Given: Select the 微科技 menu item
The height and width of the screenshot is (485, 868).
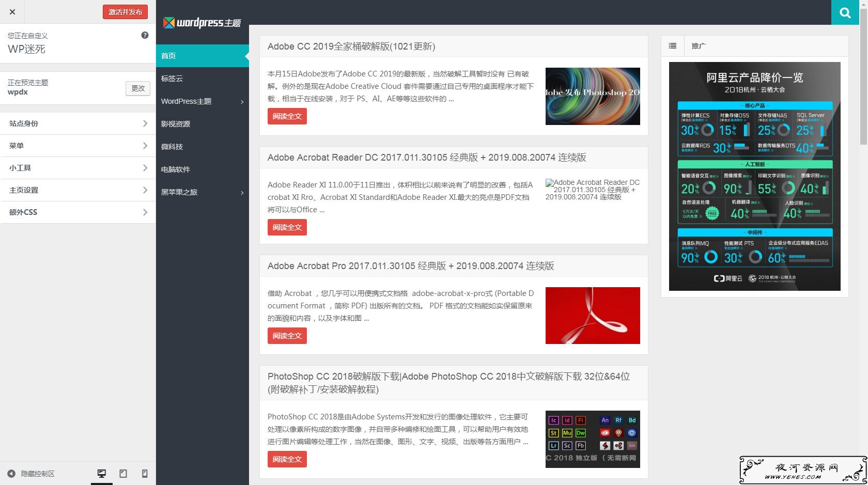Looking at the screenshot, I should pos(203,147).
